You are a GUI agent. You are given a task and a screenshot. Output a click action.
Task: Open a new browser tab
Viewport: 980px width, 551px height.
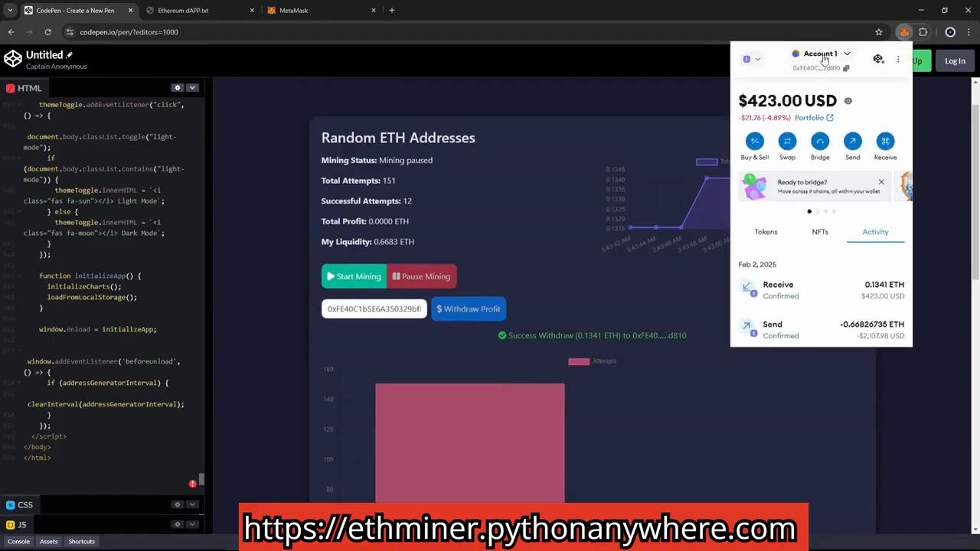tap(392, 11)
